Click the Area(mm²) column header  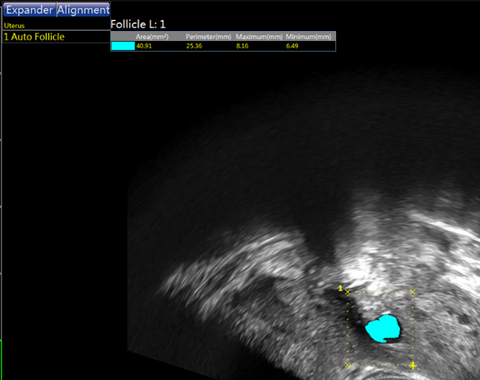pos(152,37)
